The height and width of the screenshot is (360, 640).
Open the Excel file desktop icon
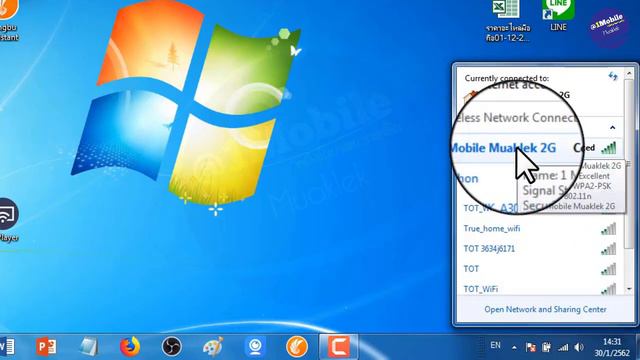(x=508, y=20)
